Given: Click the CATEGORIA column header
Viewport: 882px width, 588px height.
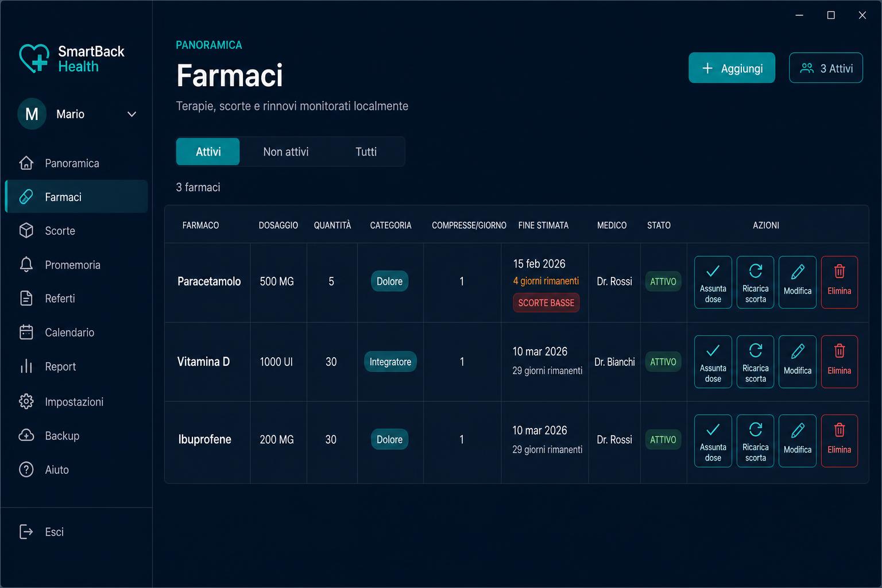Looking at the screenshot, I should [x=390, y=225].
